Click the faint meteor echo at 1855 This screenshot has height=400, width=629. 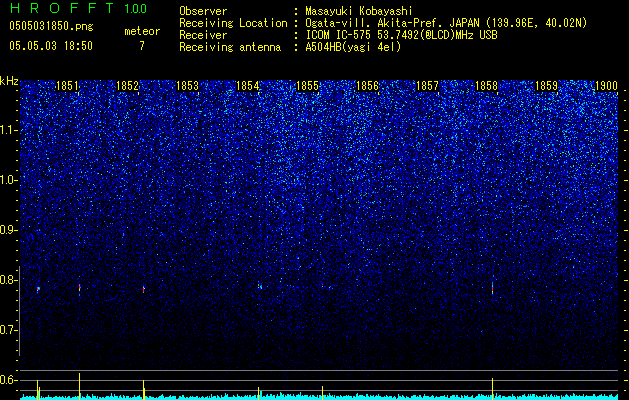pyautogui.click(x=322, y=285)
